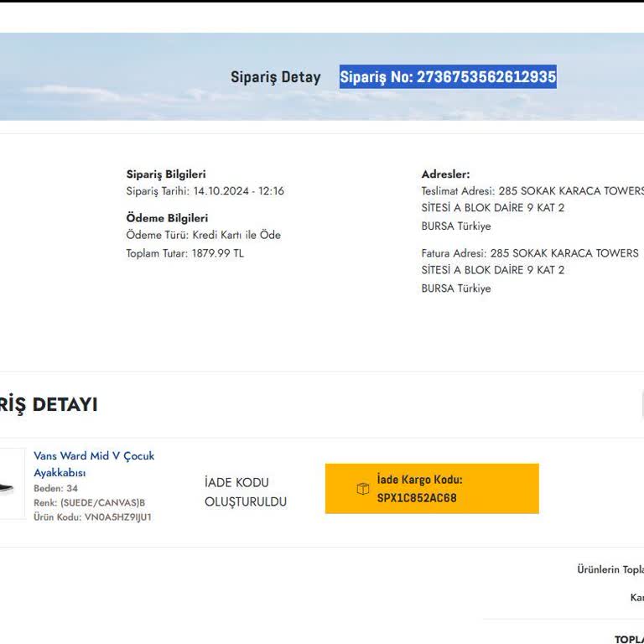Click the Fatura Adresi address line
Image resolution: width=644 pixels, height=644 pixels.
529,253
